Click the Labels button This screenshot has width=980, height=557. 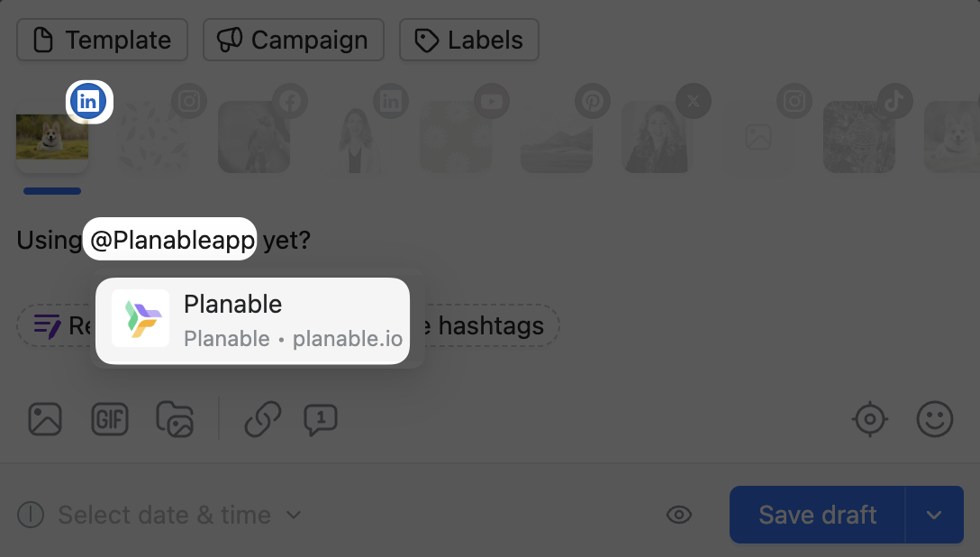pos(468,41)
